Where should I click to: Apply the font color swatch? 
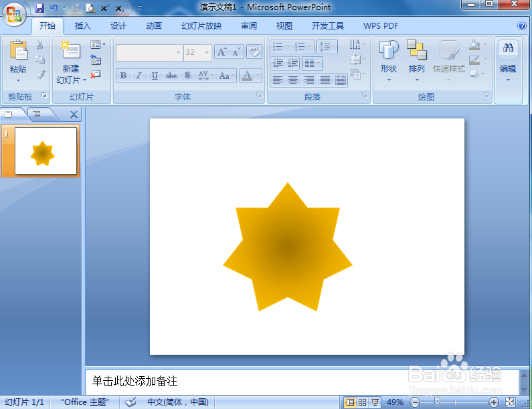[247, 76]
